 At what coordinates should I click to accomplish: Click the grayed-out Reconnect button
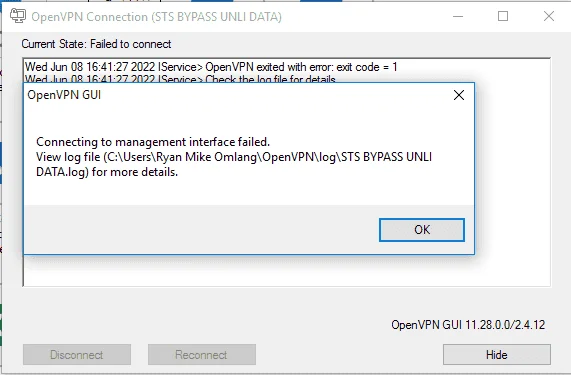coord(202,355)
